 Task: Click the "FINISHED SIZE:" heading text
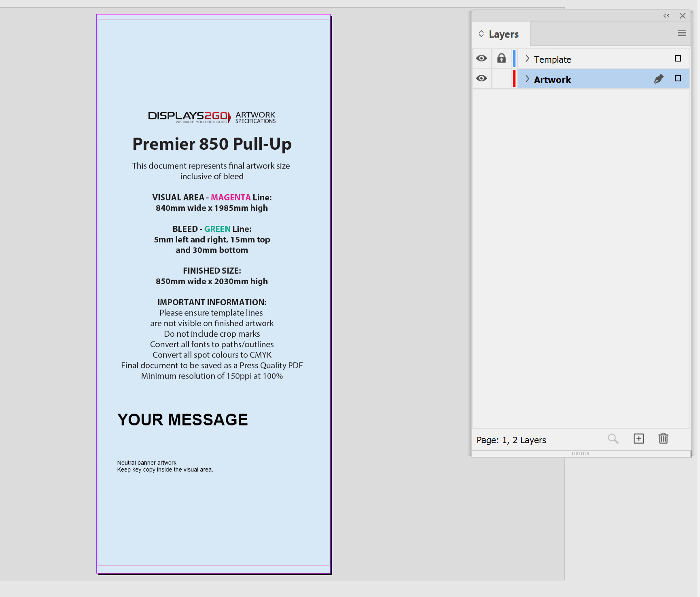pyautogui.click(x=212, y=271)
